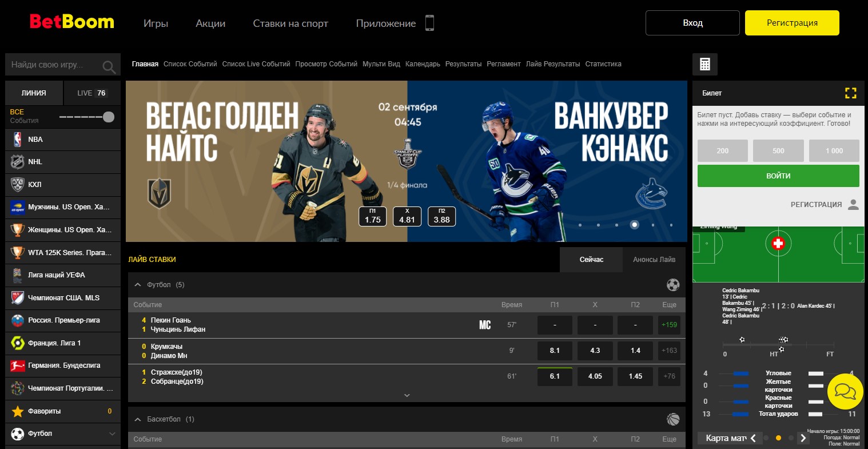Image resolution: width=868 pixels, height=449 pixels.
Task: Select the MLS league icon
Action: 17,298
